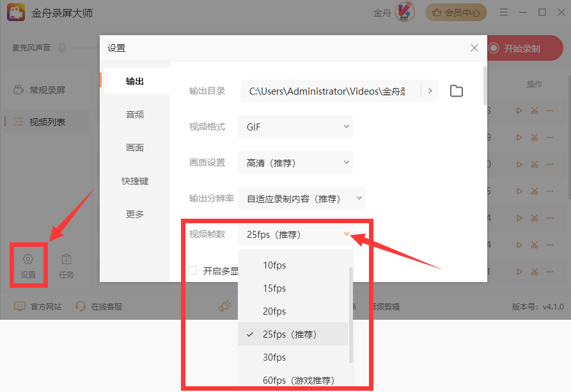
Task: Open the 画面 settings tab
Action: click(135, 148)
